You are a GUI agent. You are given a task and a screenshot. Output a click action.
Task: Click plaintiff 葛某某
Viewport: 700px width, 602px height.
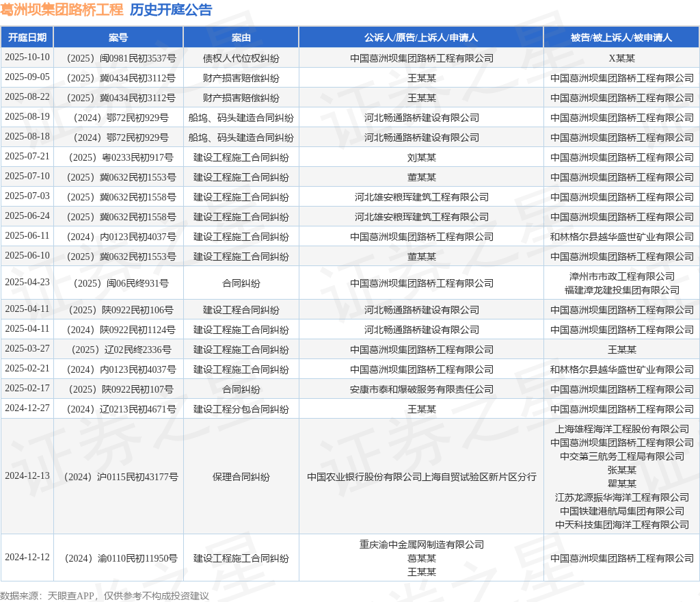tap(421, 559)
